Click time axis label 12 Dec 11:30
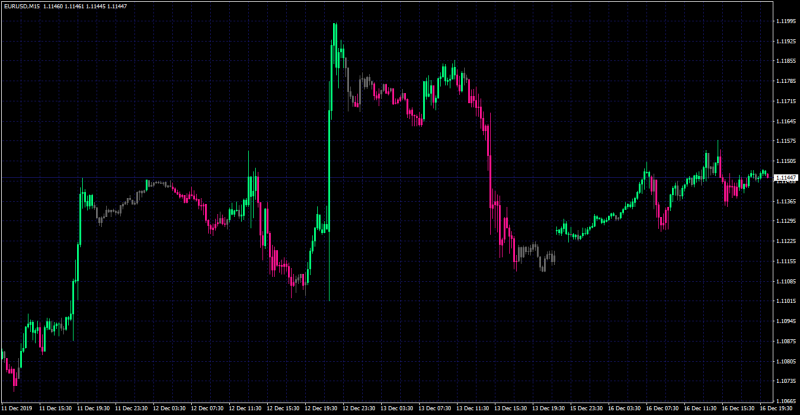The width and height of the screenshot is (800, 415). (x=245, y=408)
